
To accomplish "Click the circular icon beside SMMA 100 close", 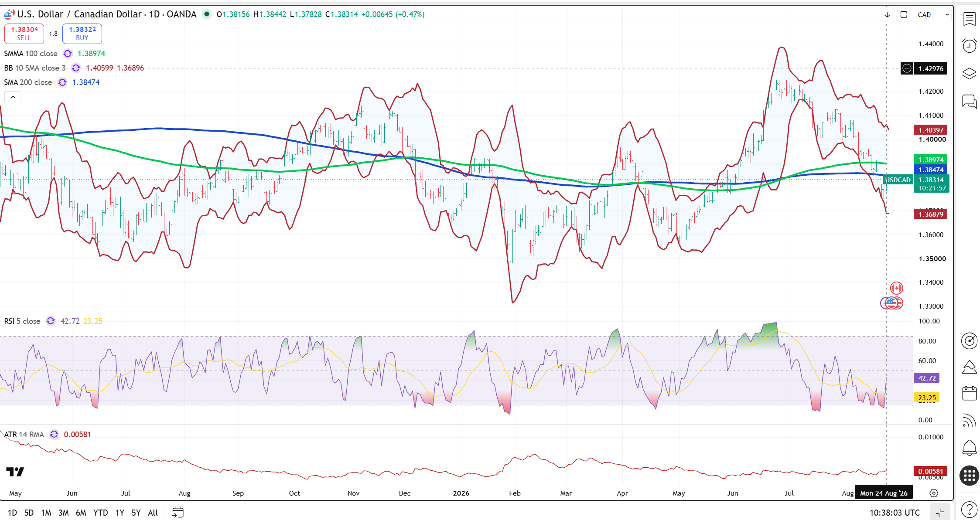I will click(68, 54).
